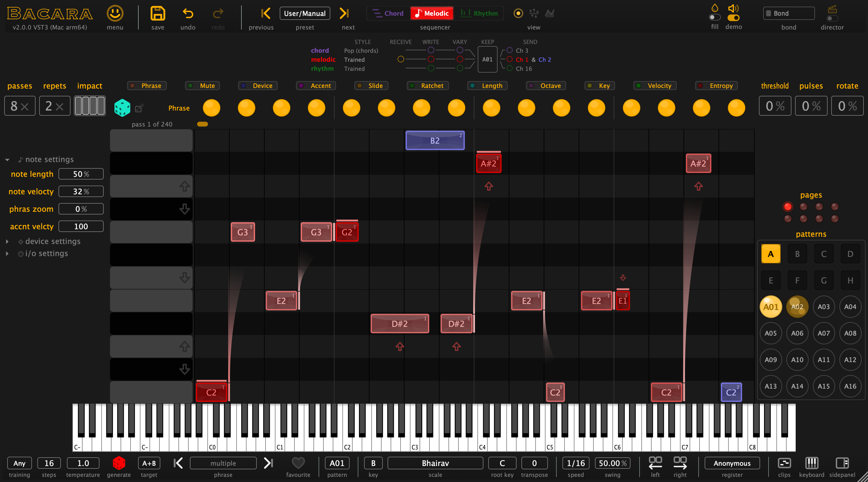Switch to the Rhythm sequencer tab
Screen dimensions: 868x482
479,14
